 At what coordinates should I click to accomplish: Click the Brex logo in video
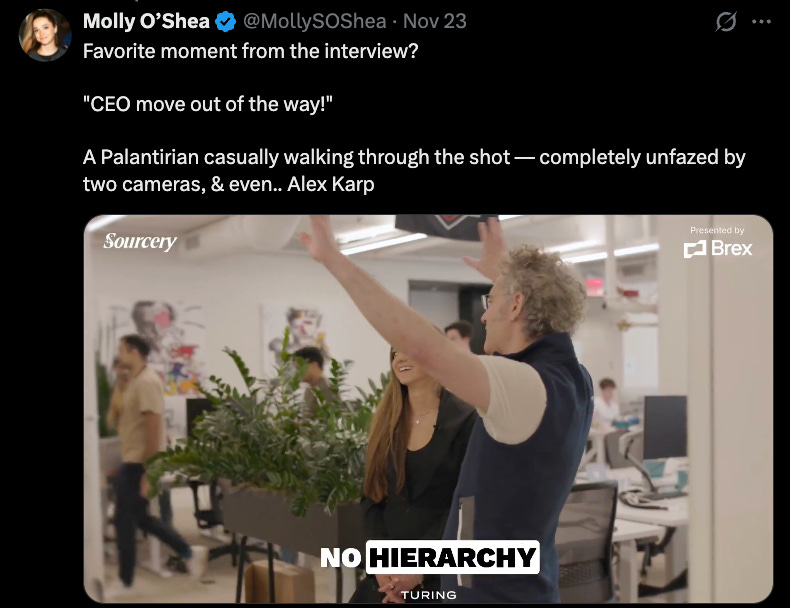tap(717, 248)
